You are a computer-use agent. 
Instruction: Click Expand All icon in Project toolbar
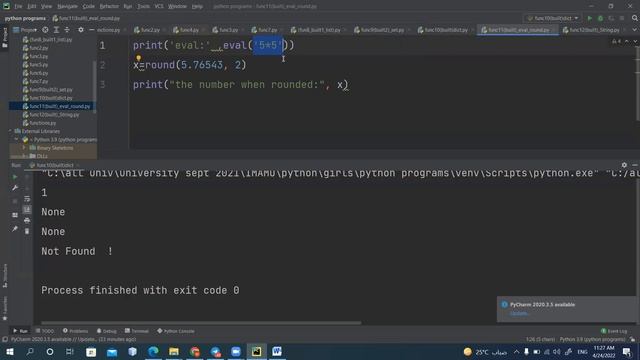56,30
